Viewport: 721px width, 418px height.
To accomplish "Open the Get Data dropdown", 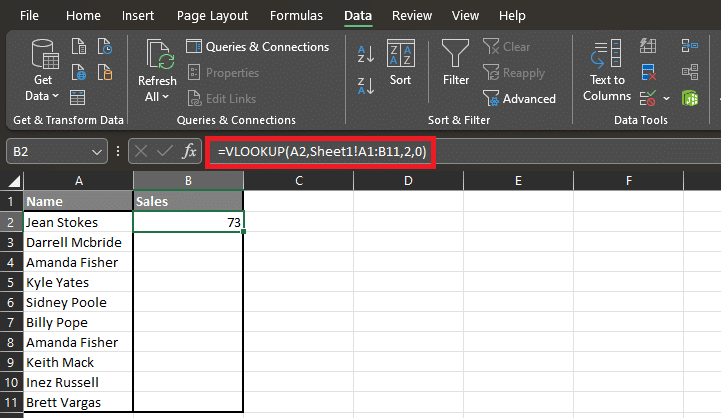I will click(42, 70).
